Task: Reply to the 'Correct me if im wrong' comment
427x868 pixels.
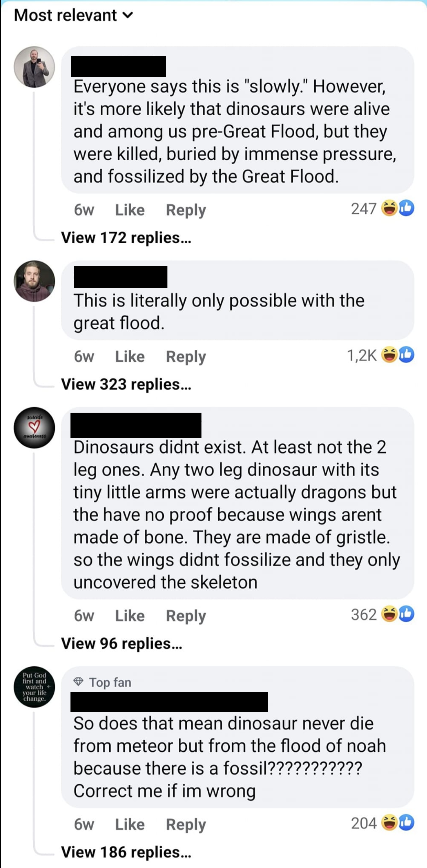Action: click(186, 824)
